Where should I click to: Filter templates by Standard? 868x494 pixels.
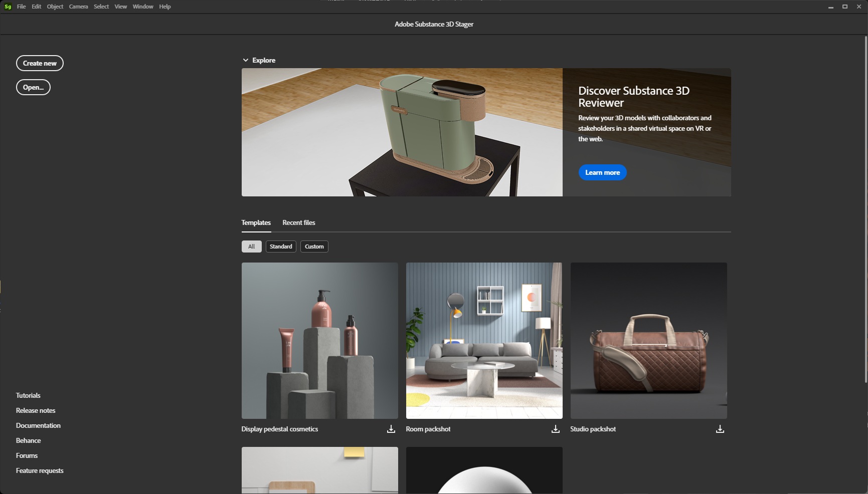point(281,246)
